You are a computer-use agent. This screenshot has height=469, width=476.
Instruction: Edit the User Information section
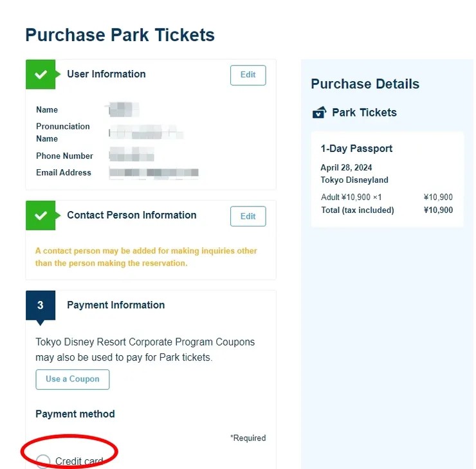click(x=248, y=75)
